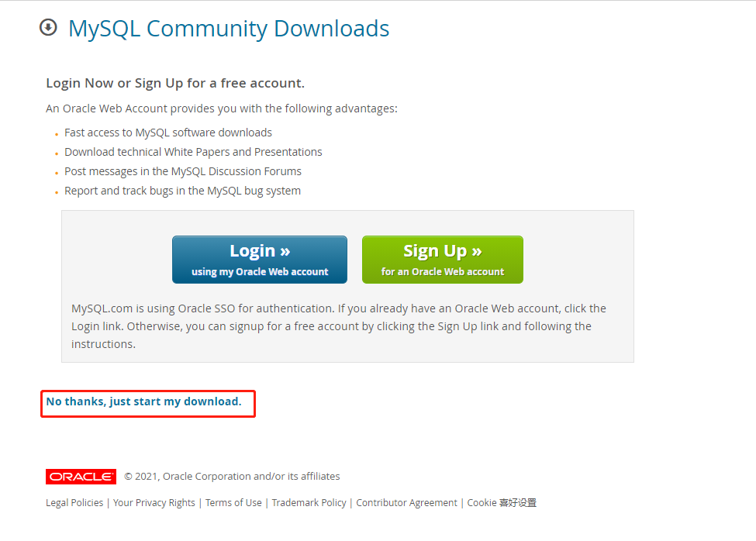Click the Oracle SSO authentication explanation paragraph

pos(339,326)
